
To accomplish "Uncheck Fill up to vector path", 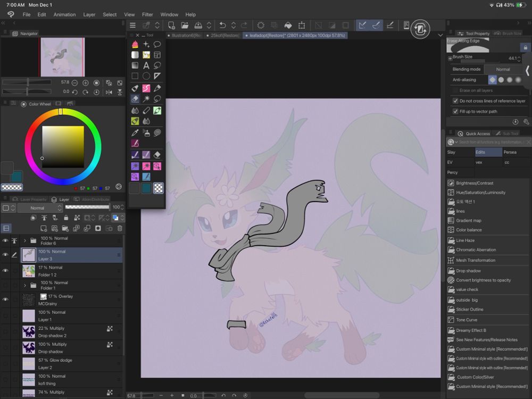I will (x=455, y=111).
